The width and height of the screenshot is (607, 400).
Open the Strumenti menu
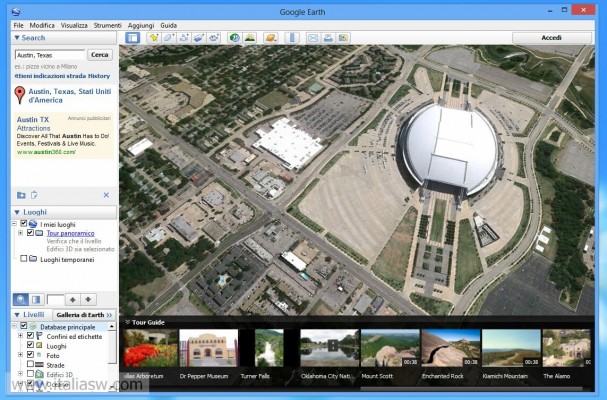(x=108, y=25)
